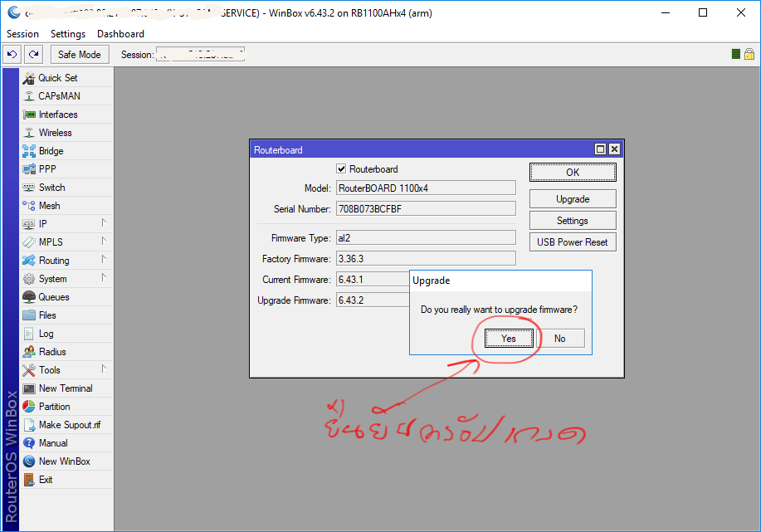This screenshot has width=761, height=532.
Task: Open the CAPsMAN menu icon
Action: [29, 96]
